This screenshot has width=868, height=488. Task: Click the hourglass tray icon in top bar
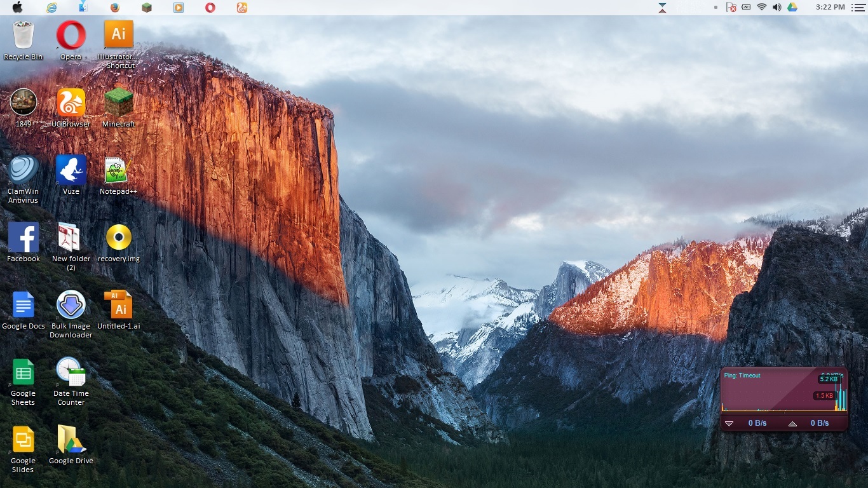point(663,8)
